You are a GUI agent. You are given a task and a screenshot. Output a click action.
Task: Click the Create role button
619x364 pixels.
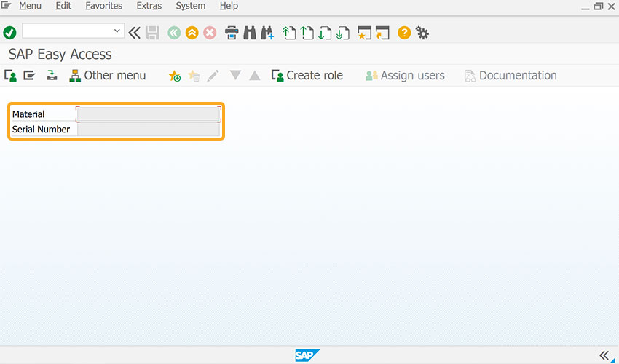point(307,76)
